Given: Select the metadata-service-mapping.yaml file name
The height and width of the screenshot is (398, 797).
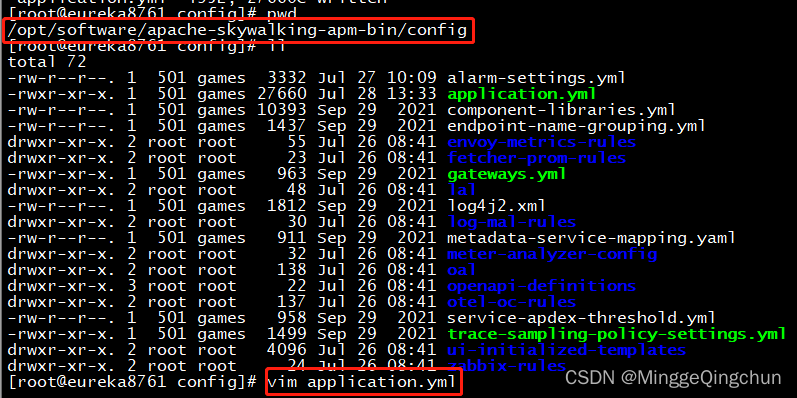Looking at the screenshot, I should 591,238.
